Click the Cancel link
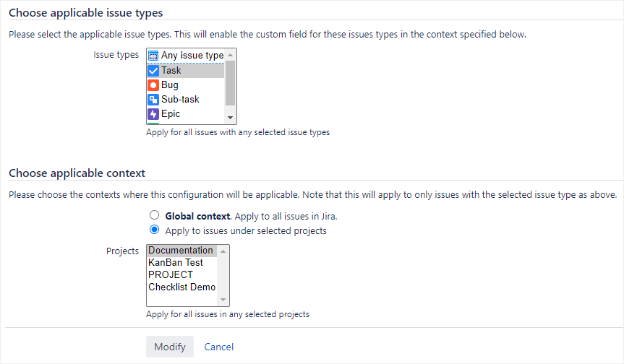This screenshot has width=624, height=364. point(219,347)
